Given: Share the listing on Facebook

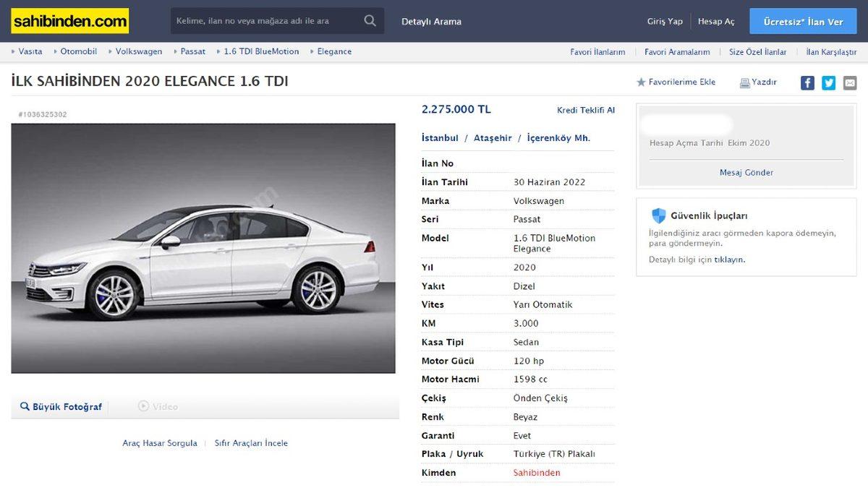Looking at the screenshot, I should click(807, 82).
